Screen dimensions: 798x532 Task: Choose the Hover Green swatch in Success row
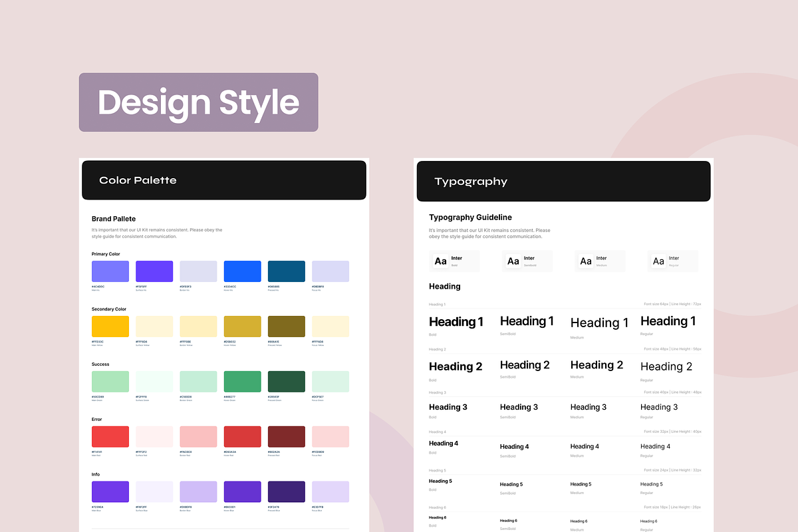pyautogui.click(x=243, y=382)
